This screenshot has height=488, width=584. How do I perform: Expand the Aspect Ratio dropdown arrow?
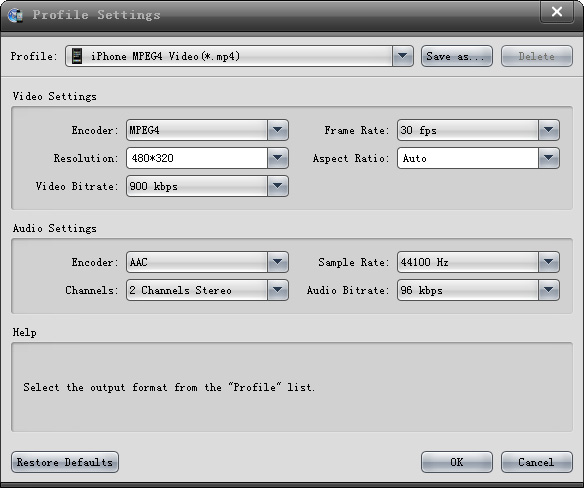coord(548,158)
